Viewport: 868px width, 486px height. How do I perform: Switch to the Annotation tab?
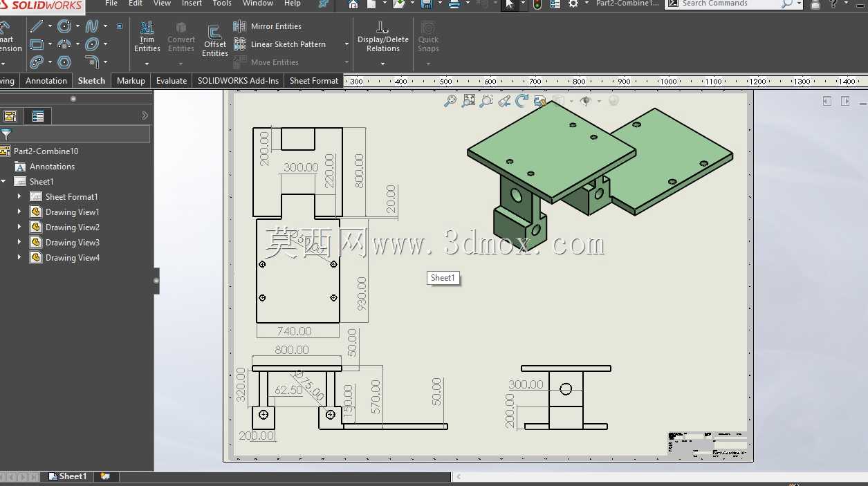[46, 81]
